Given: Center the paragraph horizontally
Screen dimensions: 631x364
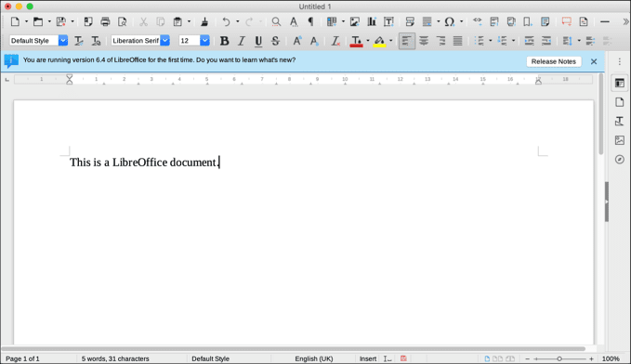Looking at the screenshot, I should pos(424,41).
